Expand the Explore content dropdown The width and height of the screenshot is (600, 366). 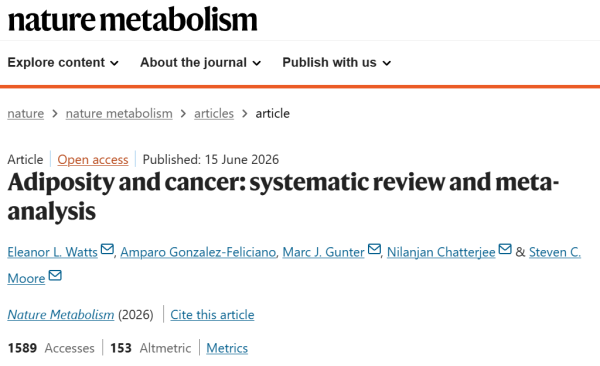[x=63, y=62]
